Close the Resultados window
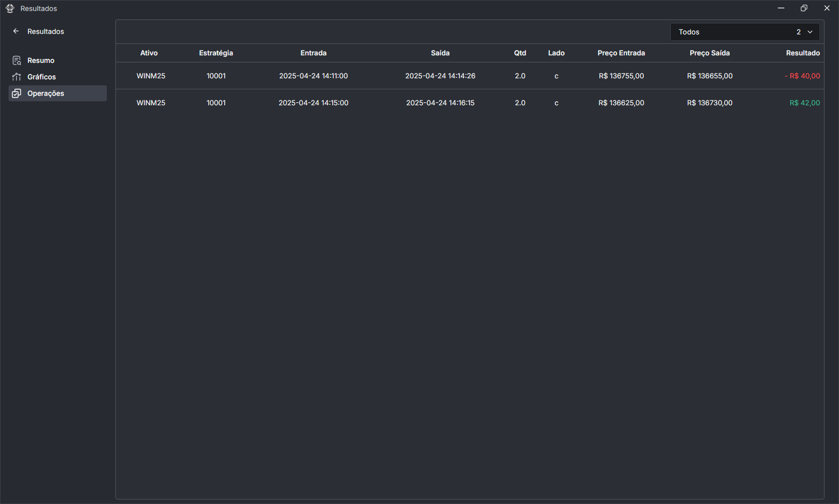The image size is (839, 504). (x=827, y=8)
